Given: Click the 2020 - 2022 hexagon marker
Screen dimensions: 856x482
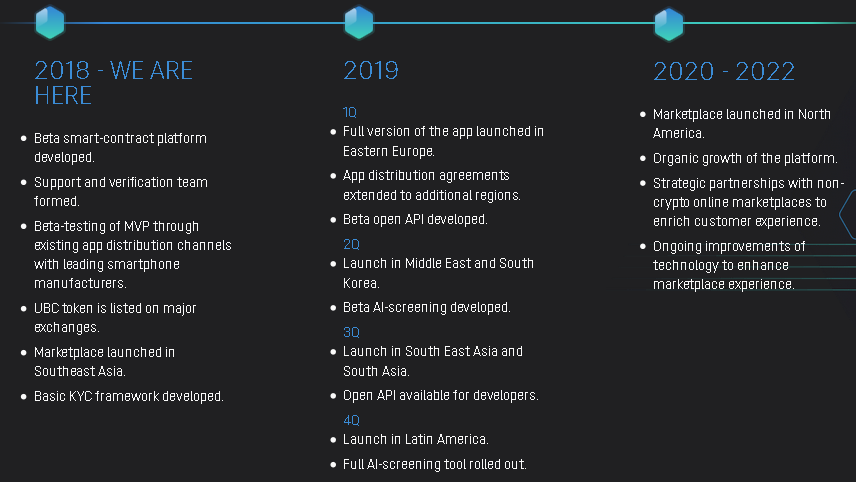Looking at the screenshot, I should pos(669,24).
